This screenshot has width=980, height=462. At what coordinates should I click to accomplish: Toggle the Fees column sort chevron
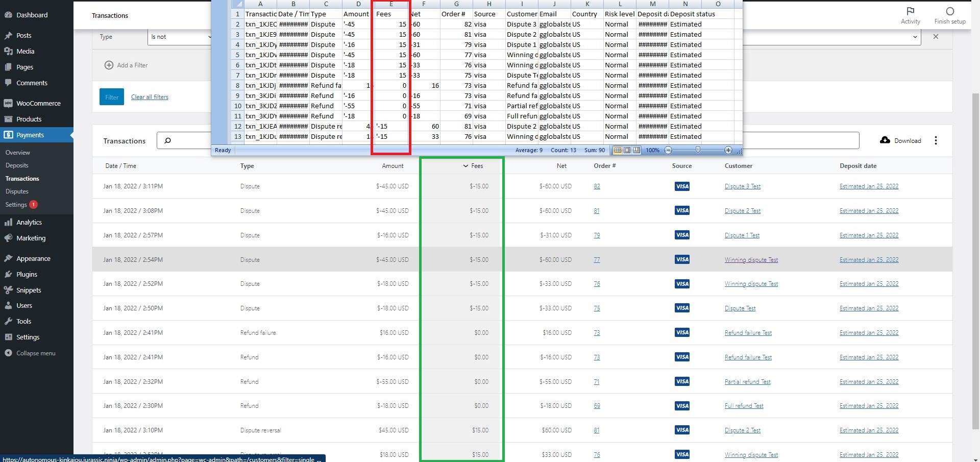(465, 165)
